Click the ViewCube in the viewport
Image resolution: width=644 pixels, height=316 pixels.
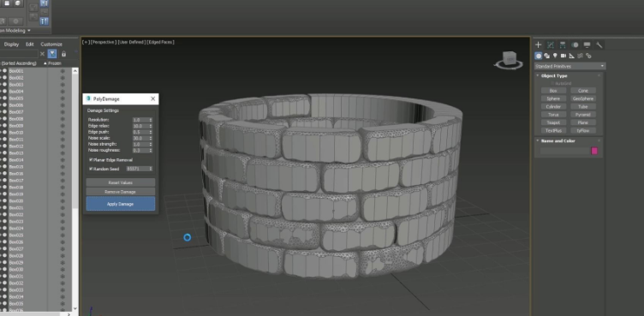[510, 59]
